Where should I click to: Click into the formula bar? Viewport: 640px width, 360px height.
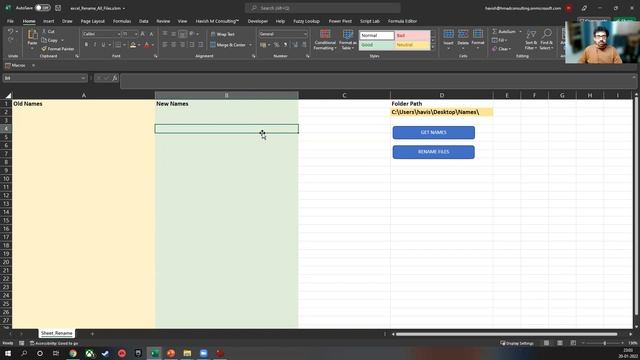point(378,81)
